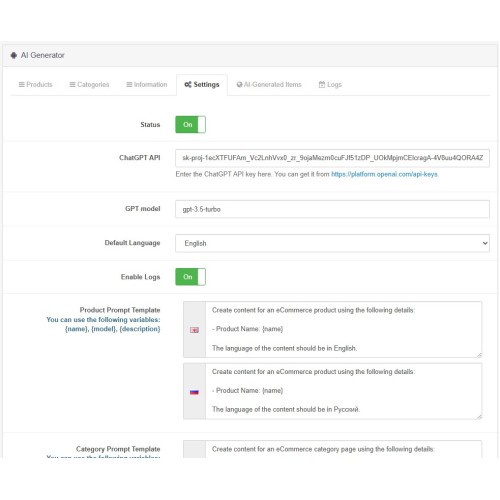
Task: Click the Categories tab list icon
Action: [72, 85]
